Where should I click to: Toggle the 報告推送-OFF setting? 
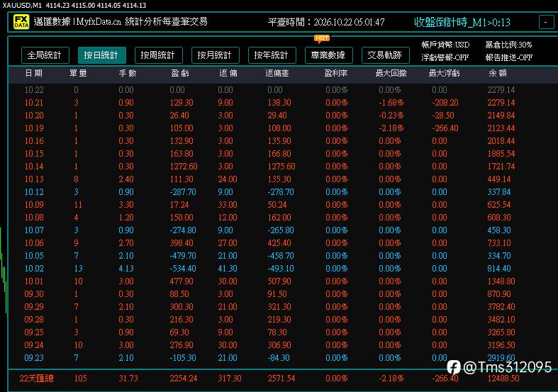(x=509, y=57)
